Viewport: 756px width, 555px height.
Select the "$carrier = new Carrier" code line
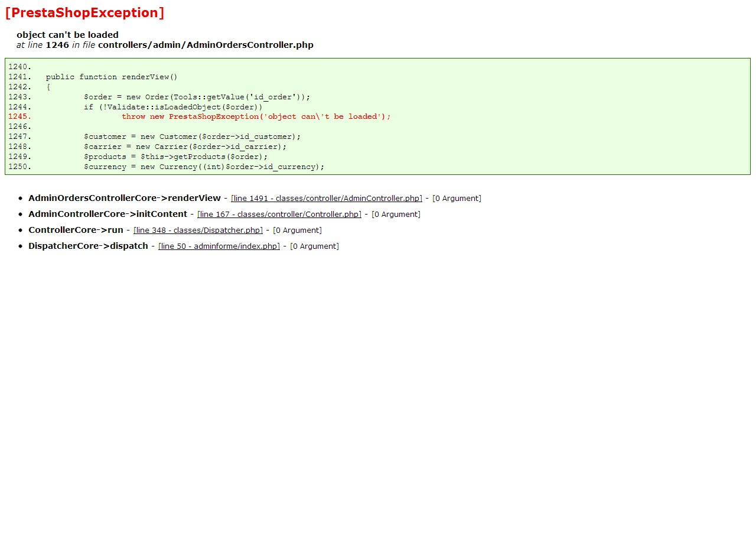click(x=185, y=147)
